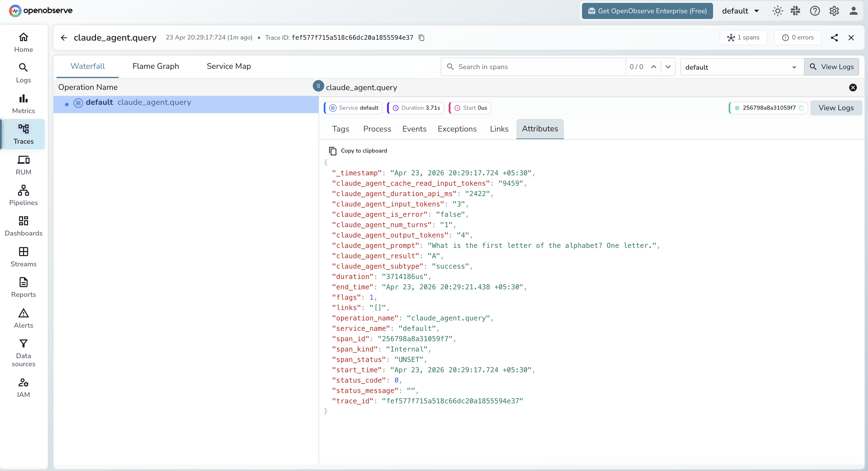
Task: Switch to the Flame Graph tab
Action: click(156, 66)
